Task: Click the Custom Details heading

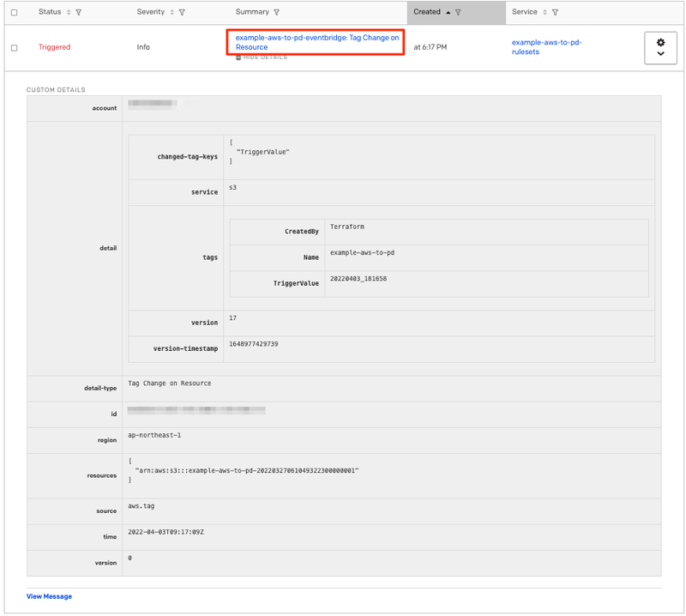Action: click(x=56, y=90)
